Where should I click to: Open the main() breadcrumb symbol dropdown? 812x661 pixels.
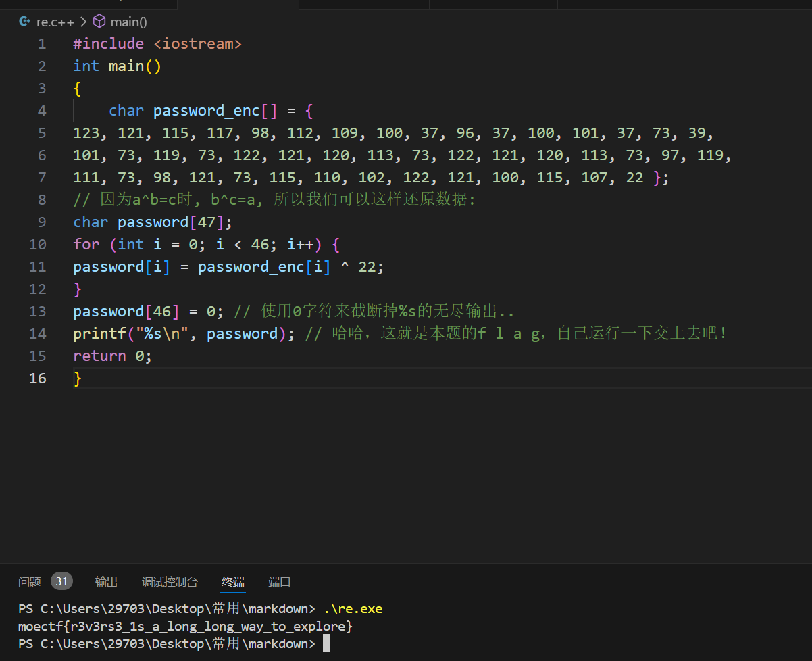pos(128,21)
